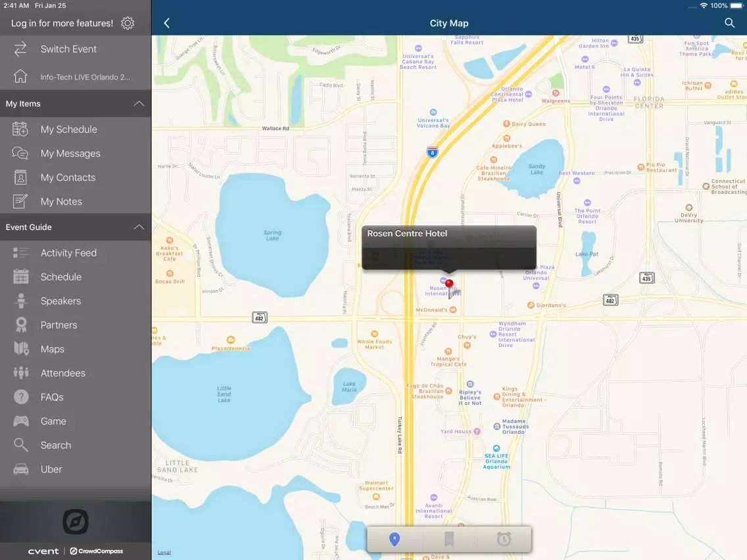Tap Log in for more features!
Screen dimensions: 747x560
(62, 23)
